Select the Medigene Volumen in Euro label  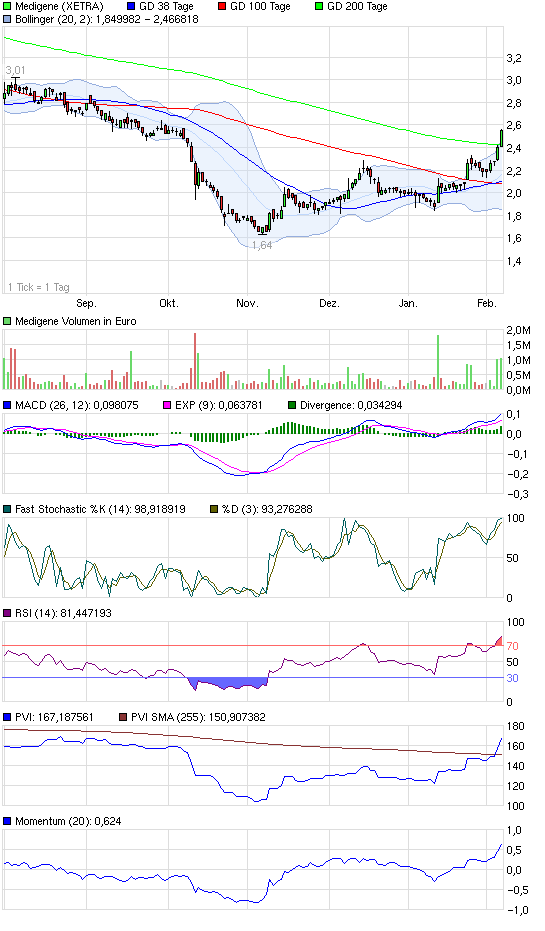tap(75, 321)
